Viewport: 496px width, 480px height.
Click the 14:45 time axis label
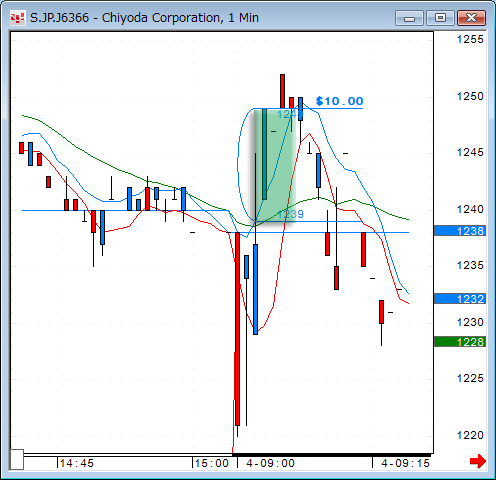point(77,463)
